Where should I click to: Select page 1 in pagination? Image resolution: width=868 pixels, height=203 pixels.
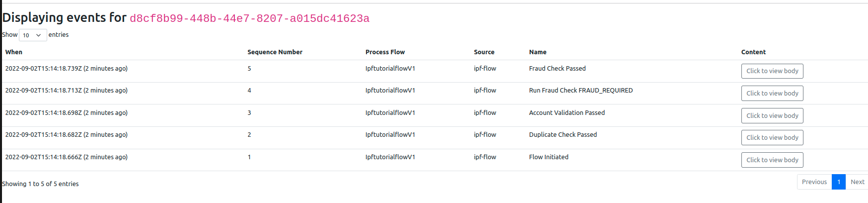coord(838,182)
